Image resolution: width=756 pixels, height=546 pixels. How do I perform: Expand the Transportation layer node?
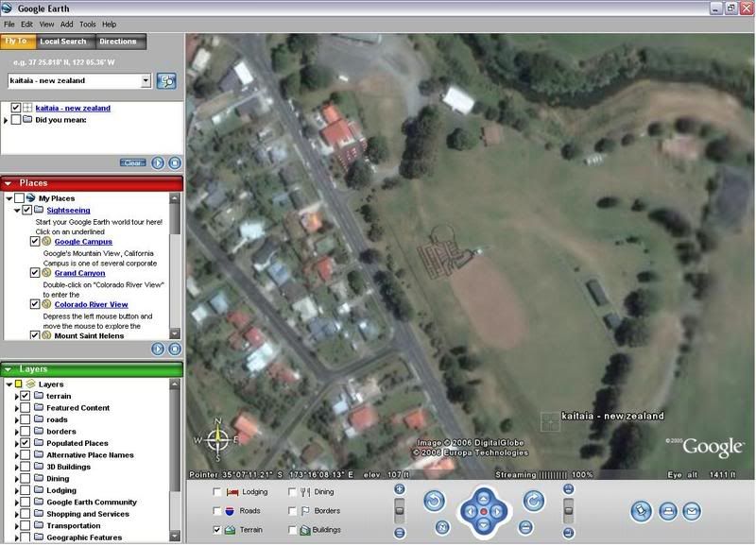click(16, 526)
